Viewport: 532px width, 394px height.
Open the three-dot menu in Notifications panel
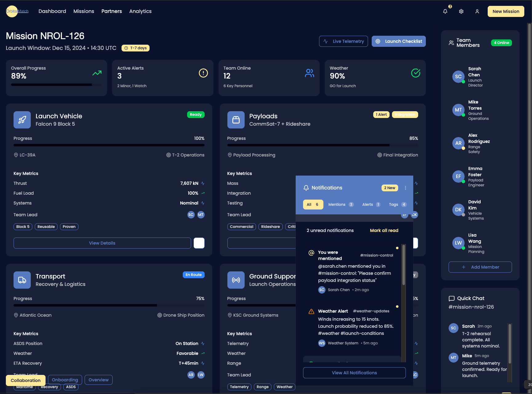point(405,188)
